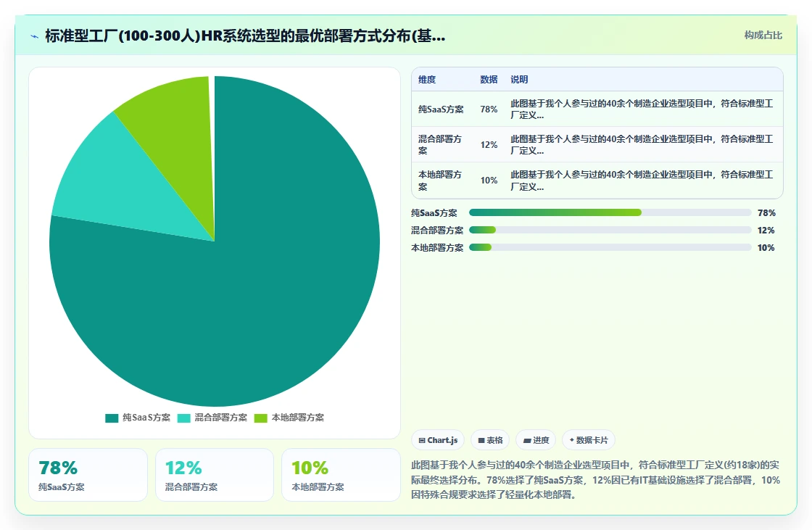Toggle 本地部署方案 legend label under pie
The height and width of the screenshot is (530, 812).
tap(298, 418)
